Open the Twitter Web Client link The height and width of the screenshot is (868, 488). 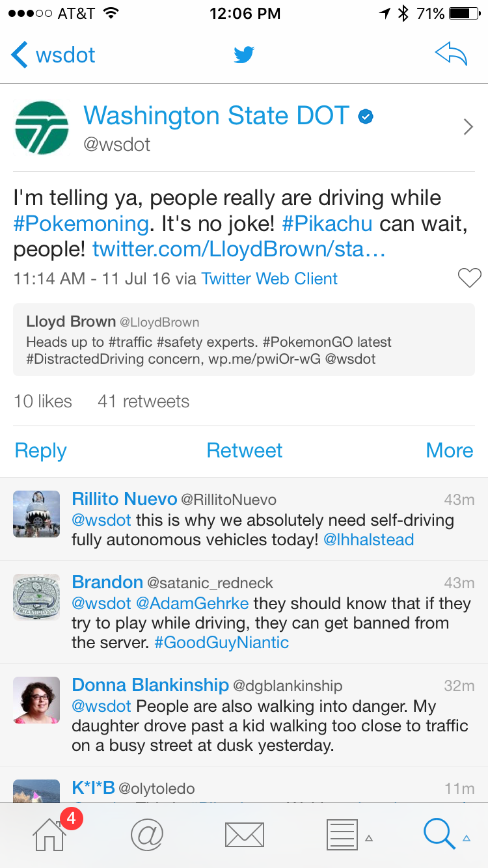pos(269,278)
